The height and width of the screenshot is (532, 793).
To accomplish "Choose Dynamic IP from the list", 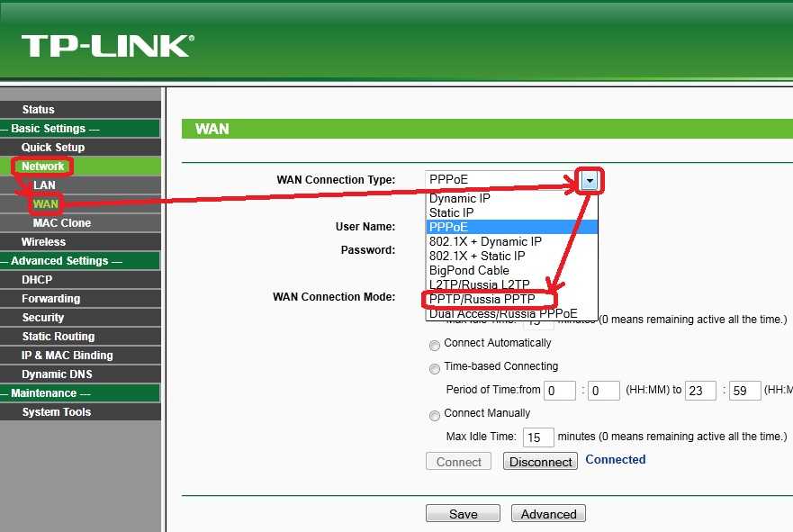I will coord(512,198).
